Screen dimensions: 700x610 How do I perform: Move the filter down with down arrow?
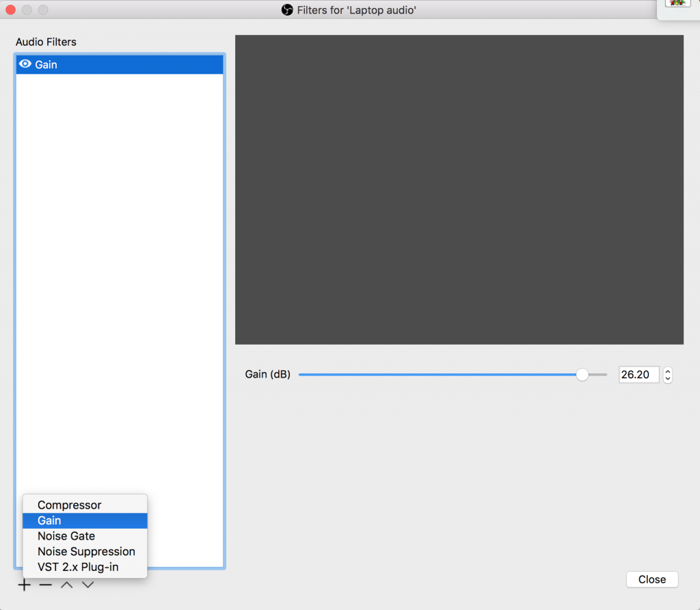click(88, 585)
